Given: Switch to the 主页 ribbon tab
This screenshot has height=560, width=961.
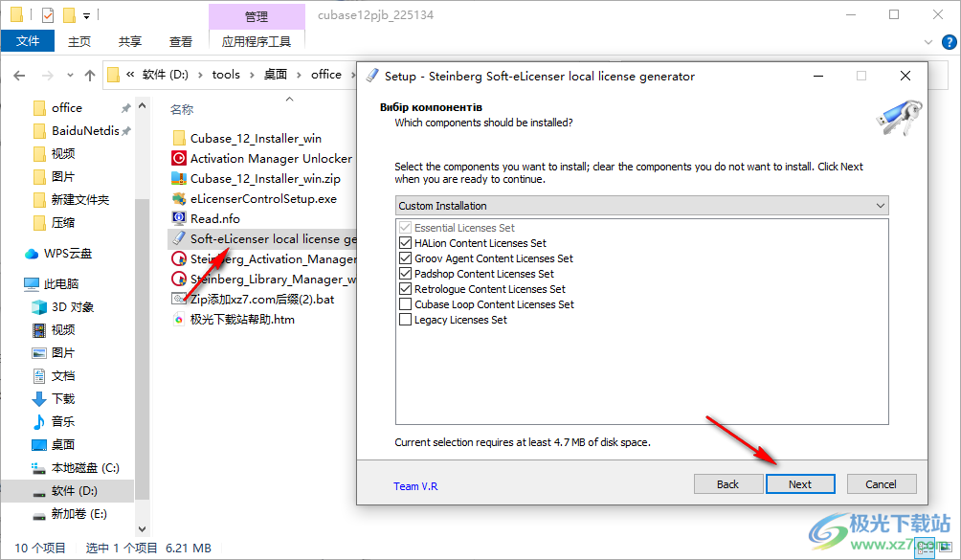Looking at the screenshot, I should point(79,41).
